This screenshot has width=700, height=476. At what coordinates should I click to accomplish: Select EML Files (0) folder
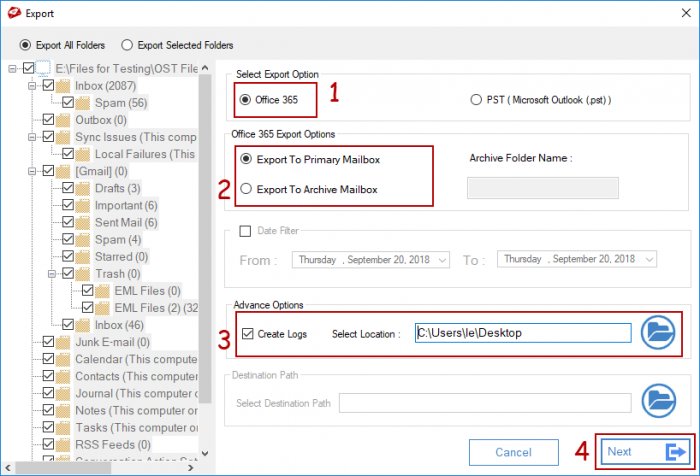click(147, 291)
